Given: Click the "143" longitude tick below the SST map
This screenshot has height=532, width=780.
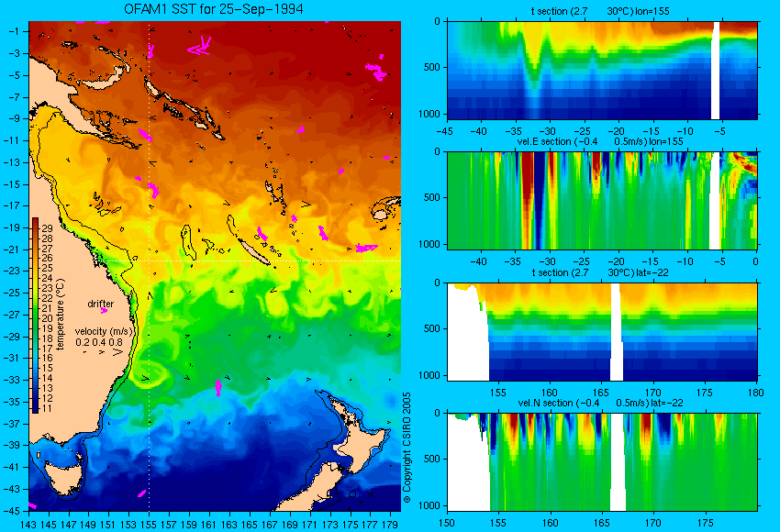Looking at the screenshot, I should click(x=28, y=525).
